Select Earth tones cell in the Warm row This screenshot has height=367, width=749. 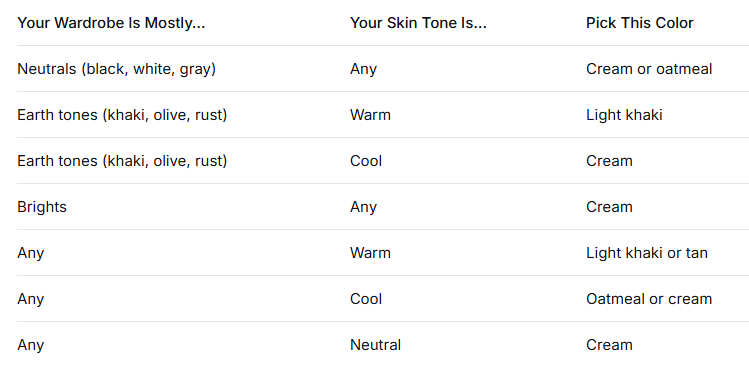click(122, 115)
